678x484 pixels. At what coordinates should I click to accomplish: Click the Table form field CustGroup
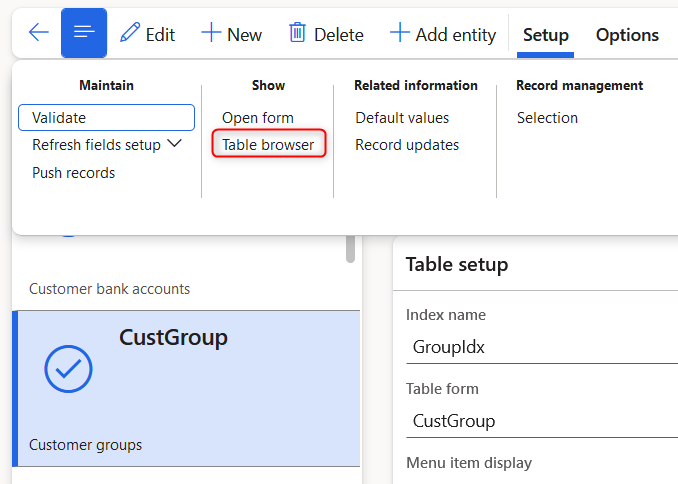(x=540, y=421)
